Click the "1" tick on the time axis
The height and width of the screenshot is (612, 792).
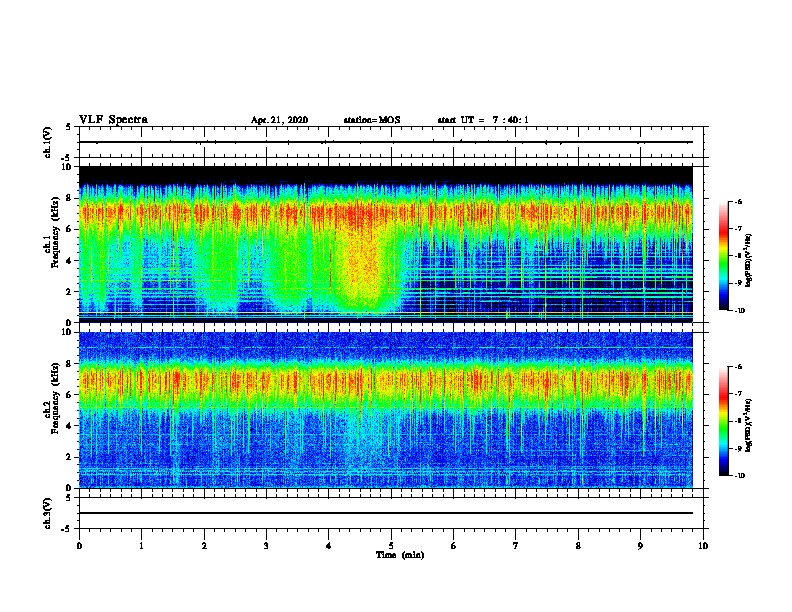tap(141, 546)
